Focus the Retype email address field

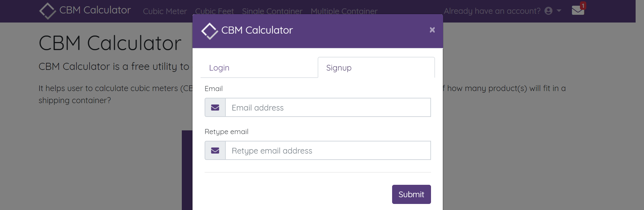click(x=328, y=151)
